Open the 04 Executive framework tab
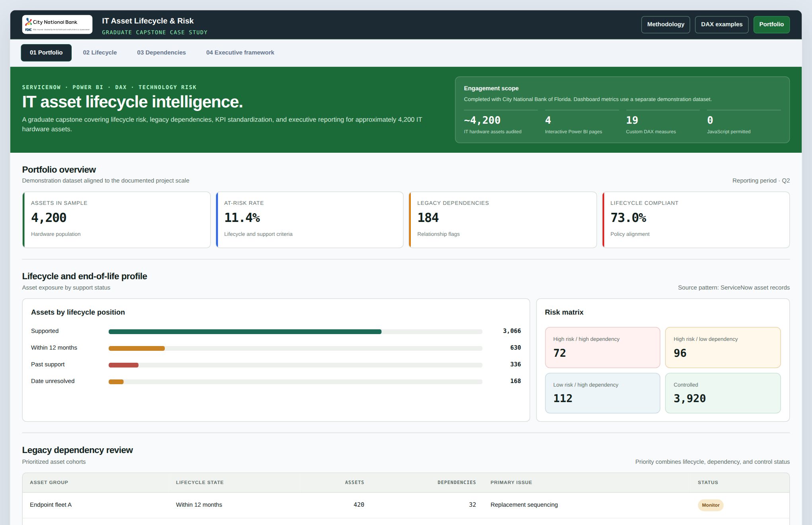The height and width of the screenshot is (525, 812). click(240, 52)
